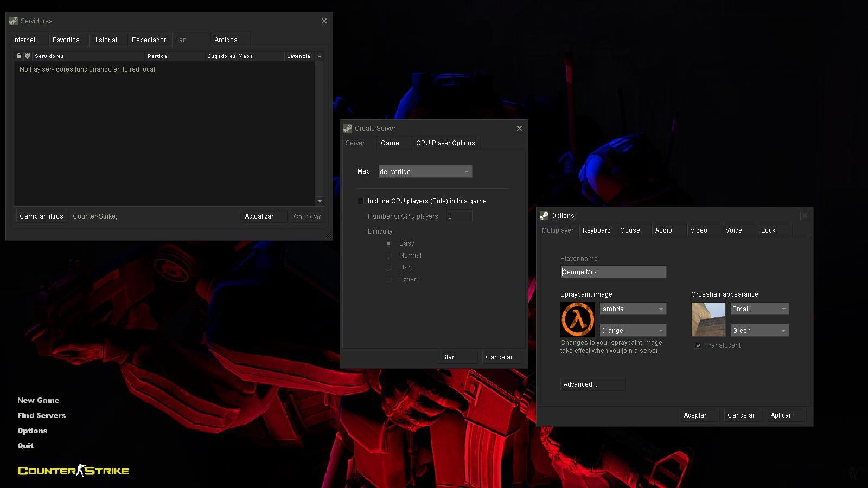Viewport: 868px width, 488px height.
Task: Switch to the Favoritos tab
Action: (x=68, y=40)
